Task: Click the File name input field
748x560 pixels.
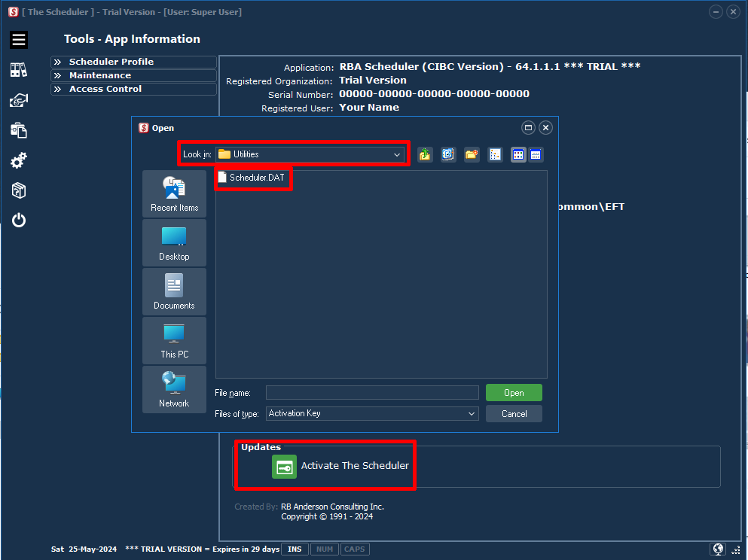Action: coord(372,393)
